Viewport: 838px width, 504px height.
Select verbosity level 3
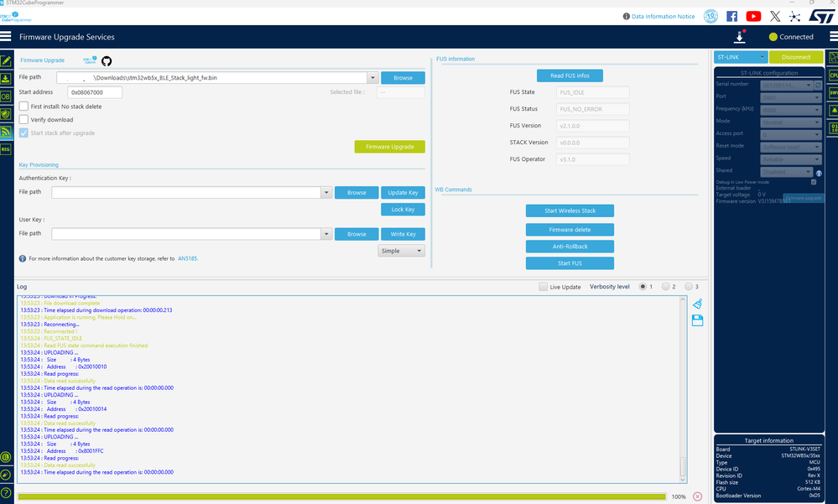click(689, 287)
